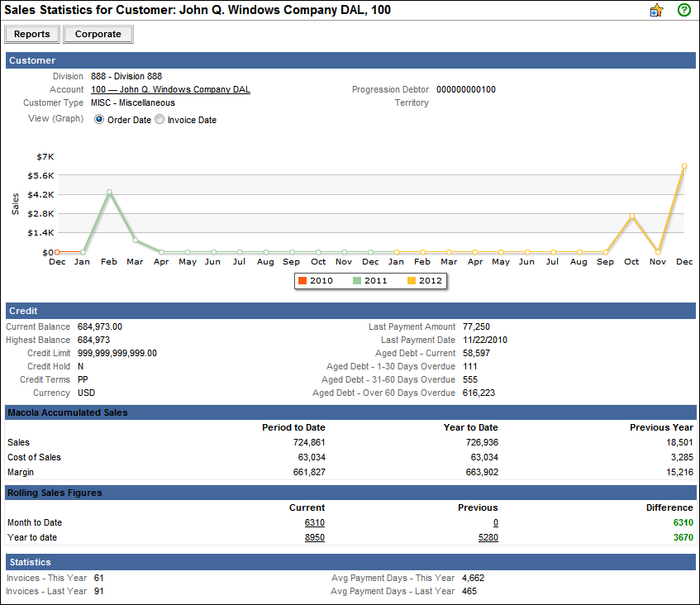
Task: Open the Year to date previous value 5280
Action: (x=488, y=538)
